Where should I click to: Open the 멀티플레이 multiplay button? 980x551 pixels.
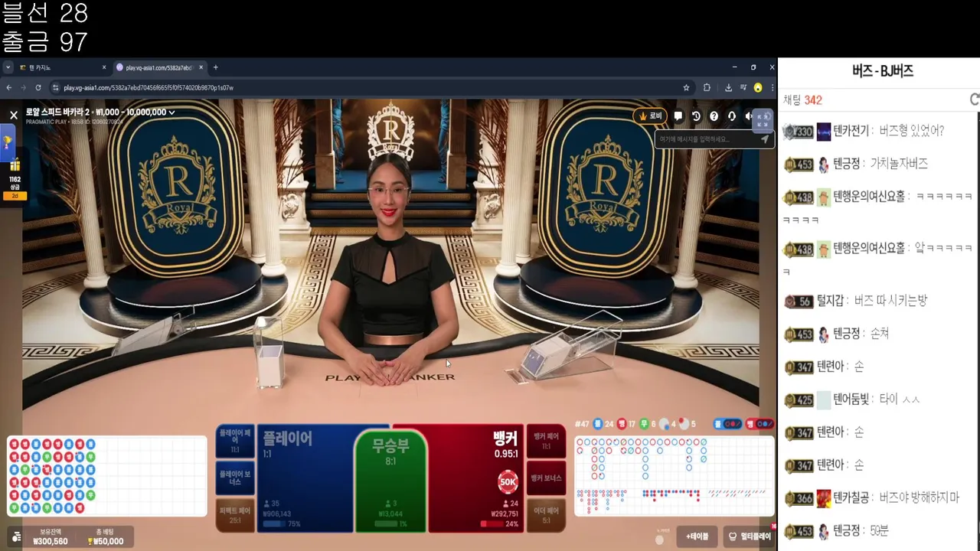pyautogui.click(x=750, y=536)
